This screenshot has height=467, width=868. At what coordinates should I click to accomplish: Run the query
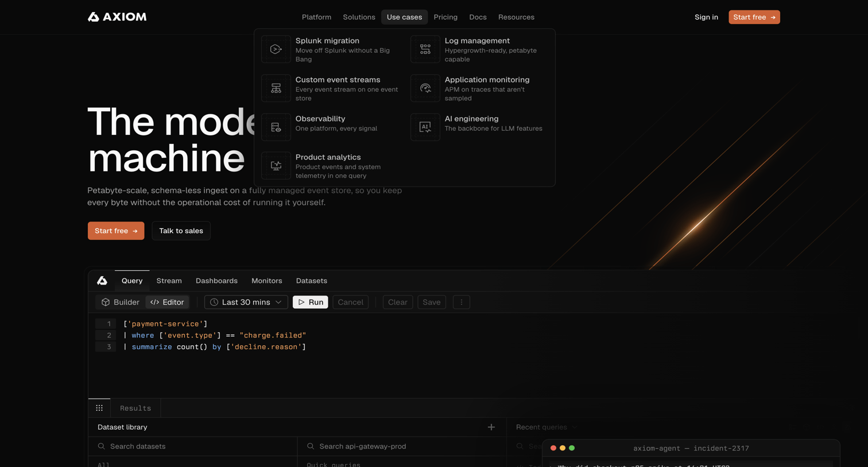311,302
